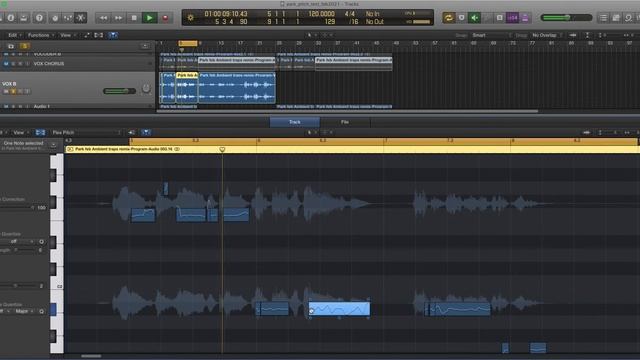This screenshot has height=360, width=640.
Task: Toggle the Metronome purple button
Action: [525, 18]
